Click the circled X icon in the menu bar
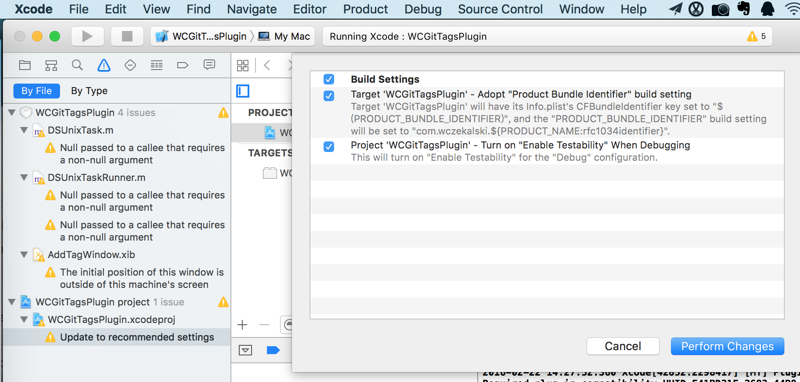This screenshot has height=382, width=800. [696, 9]
